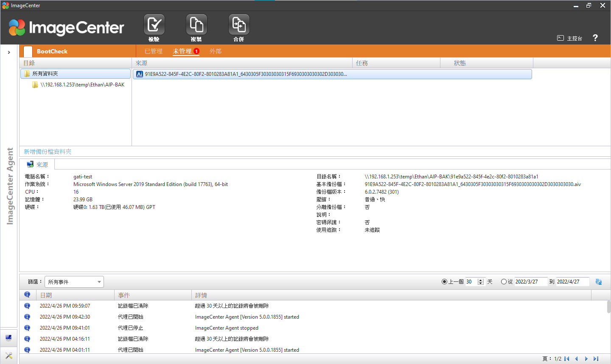
Task: Expand the ImageCenter Agent side panel
Action: pyautogui.click(x=9, y=52)
